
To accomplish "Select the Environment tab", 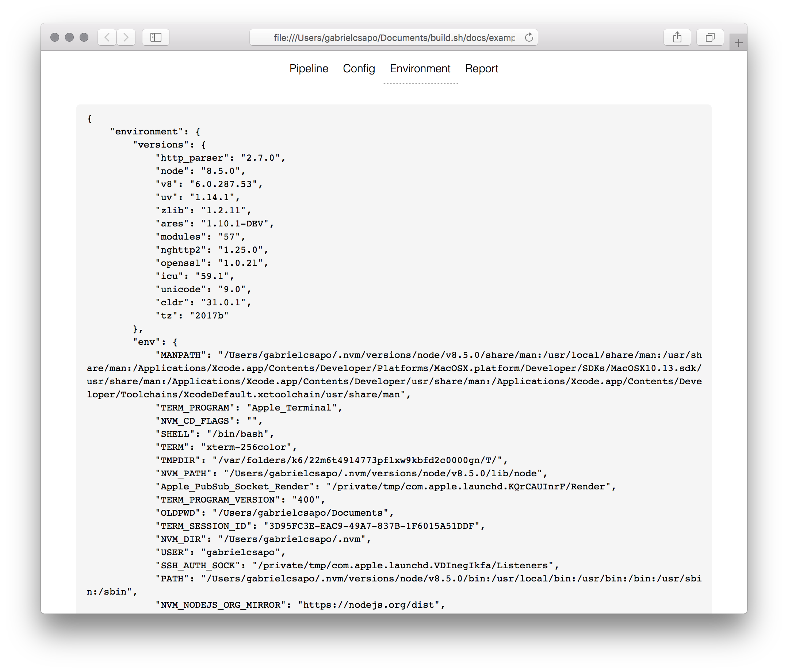I will 420,69.
